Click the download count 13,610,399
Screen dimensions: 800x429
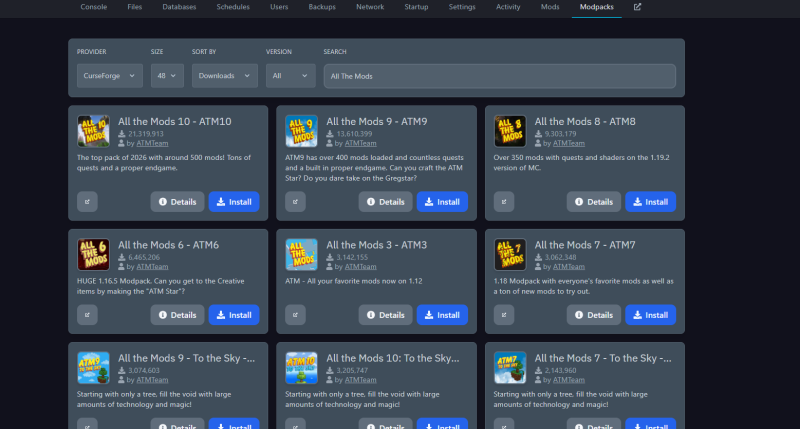354,134
